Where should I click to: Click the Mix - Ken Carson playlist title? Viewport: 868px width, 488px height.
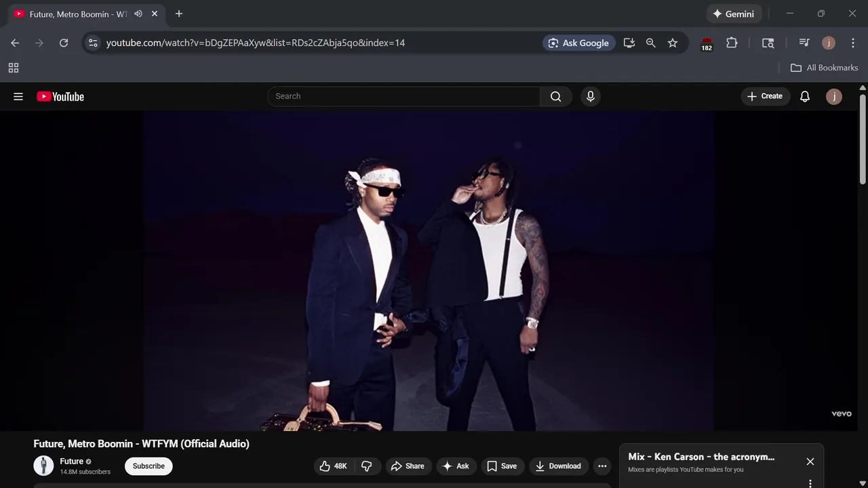[x=701, y=457]
